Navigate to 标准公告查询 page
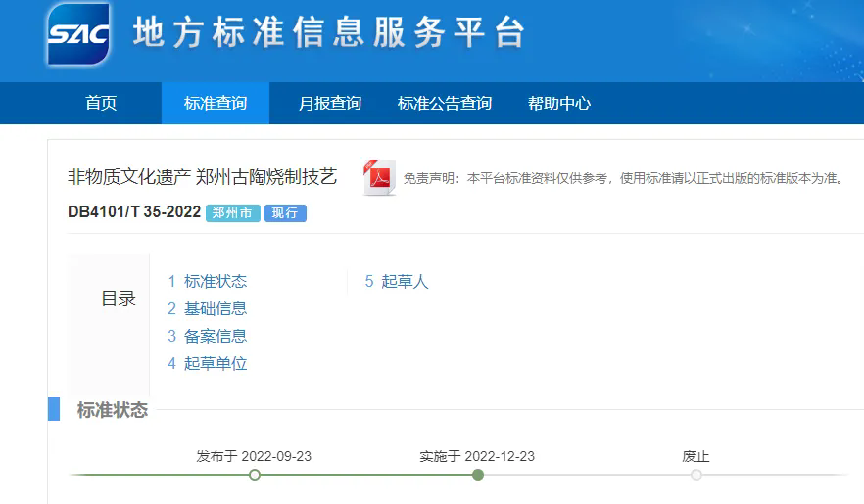This screenshot has width=864, height=504. (x=445, y=104)
